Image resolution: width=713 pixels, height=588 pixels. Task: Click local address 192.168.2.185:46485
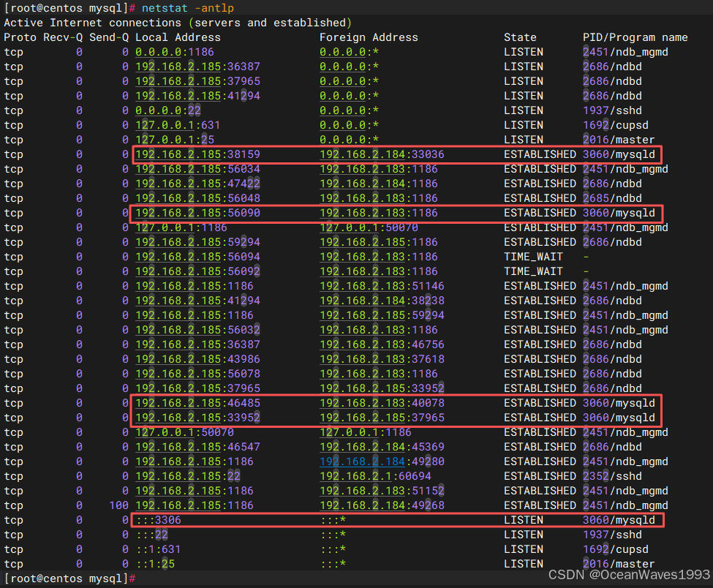[x=197, y=403]
